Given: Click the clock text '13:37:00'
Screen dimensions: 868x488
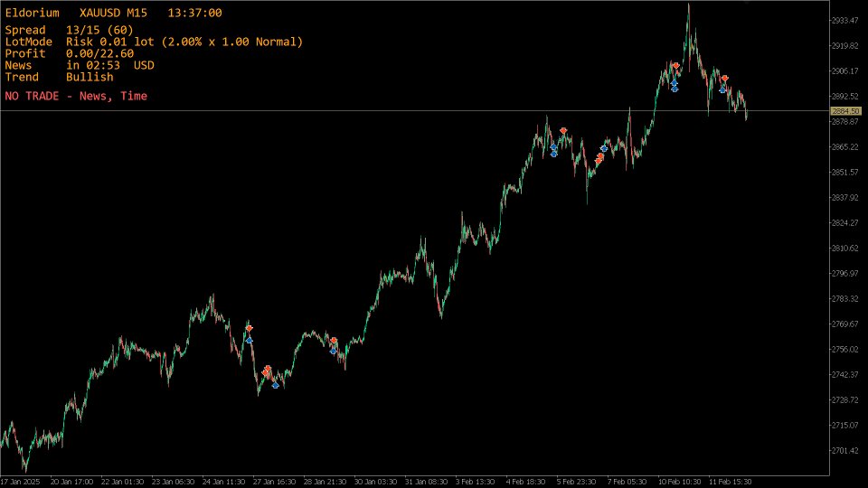Looking at the screenshot, I should tap(195, 13).
